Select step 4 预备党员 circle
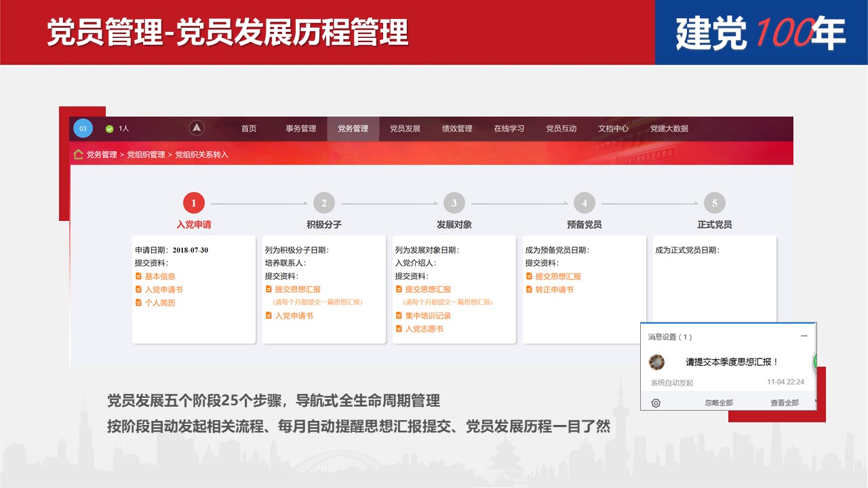 point(585,203)
